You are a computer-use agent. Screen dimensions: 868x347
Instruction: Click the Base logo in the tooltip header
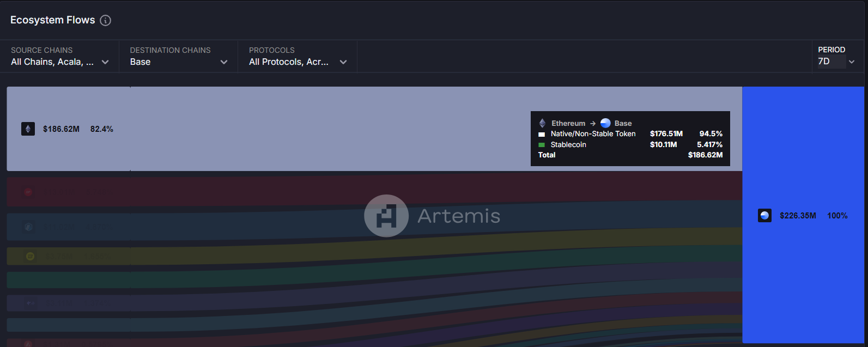(605, 123)
